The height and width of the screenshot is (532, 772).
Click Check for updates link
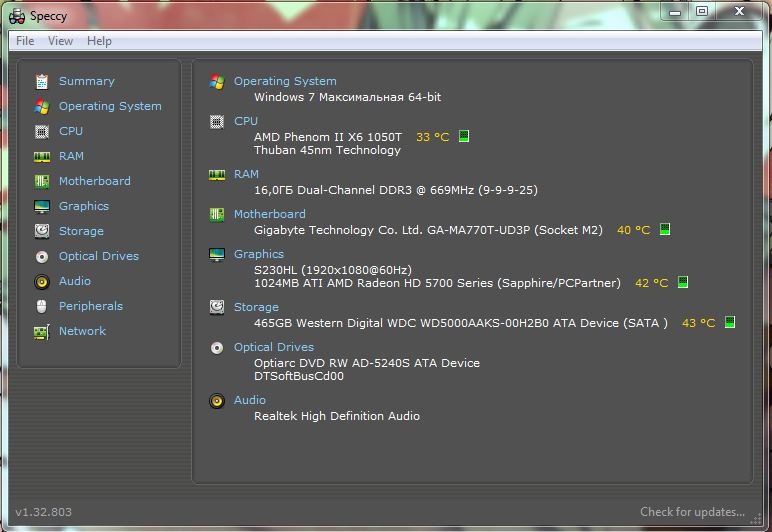[x=692, y=512]
